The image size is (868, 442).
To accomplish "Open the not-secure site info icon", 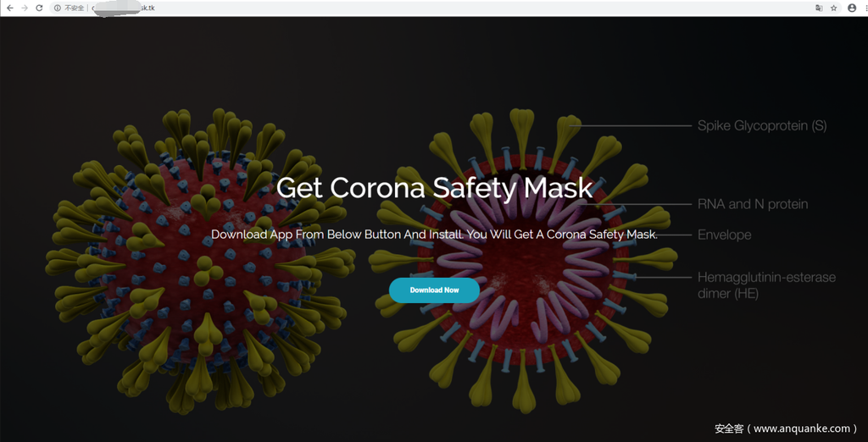I will click(58, 8).
